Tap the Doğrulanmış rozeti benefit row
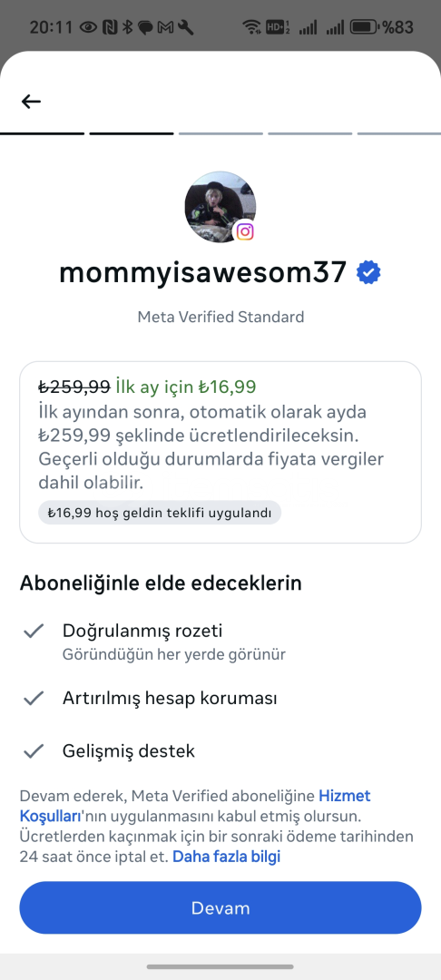This screenshot has height=980, width=441. pyautogui.click(x=220, y=642)
